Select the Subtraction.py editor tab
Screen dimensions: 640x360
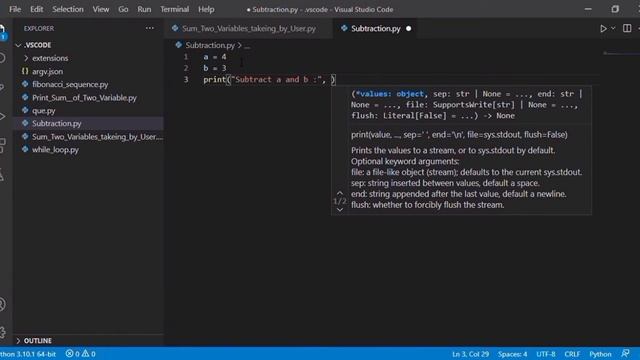[375, 29]
